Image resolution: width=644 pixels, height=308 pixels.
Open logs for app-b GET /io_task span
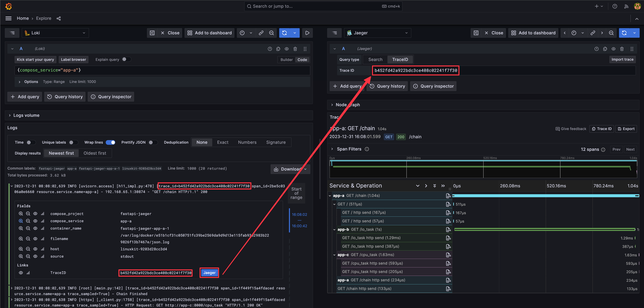(x=448, y=230)
